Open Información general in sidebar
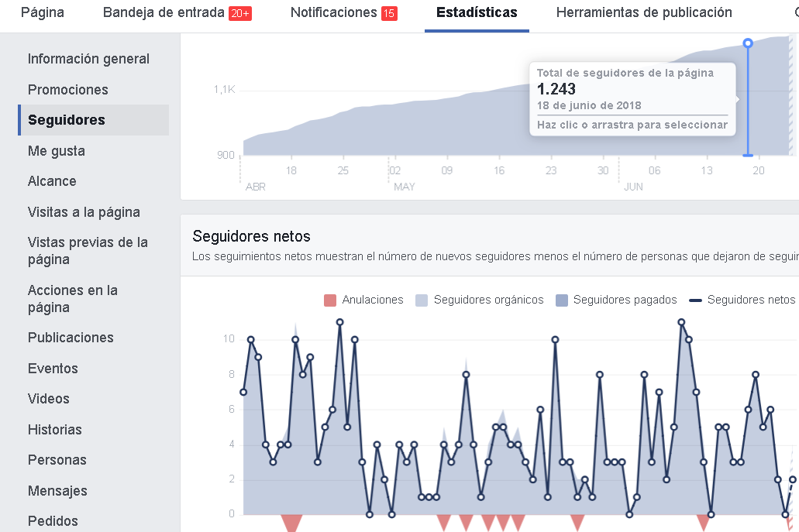Image resolution: width=799 pixels, height=532 pixels. (88, 59)
